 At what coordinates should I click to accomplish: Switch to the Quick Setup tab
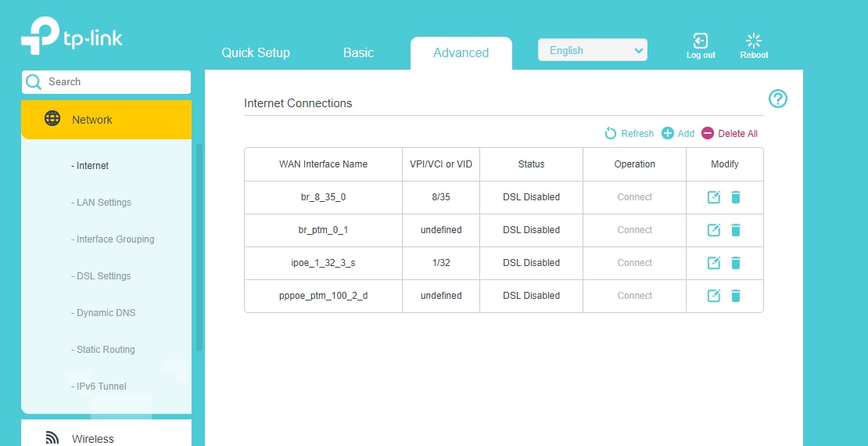(256, 53)
